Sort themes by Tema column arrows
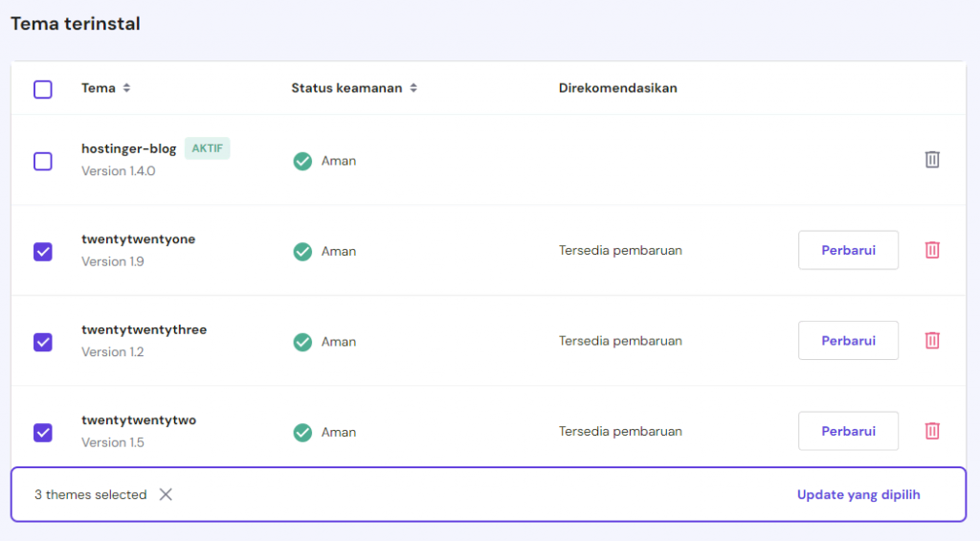 (126, 88)
